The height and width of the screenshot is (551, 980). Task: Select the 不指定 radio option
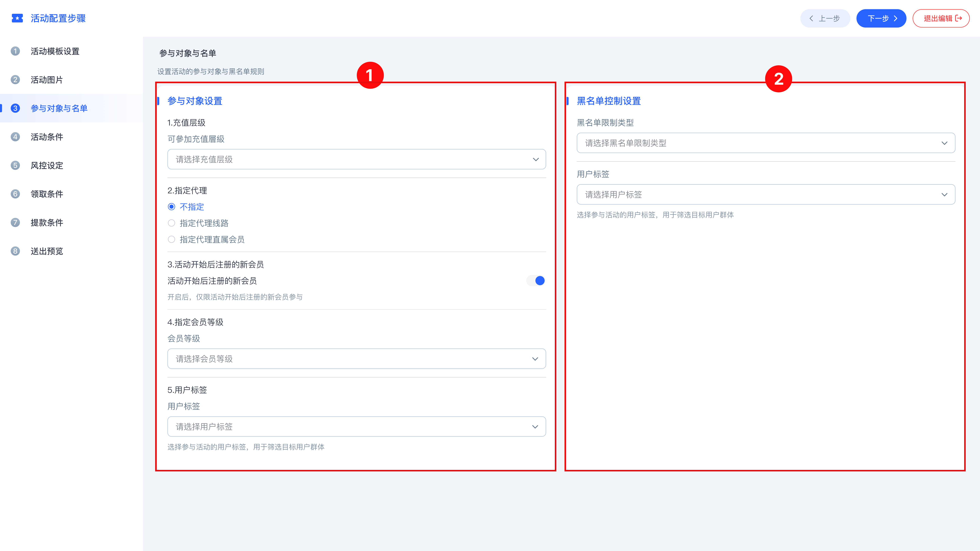[x=171, y=206]
